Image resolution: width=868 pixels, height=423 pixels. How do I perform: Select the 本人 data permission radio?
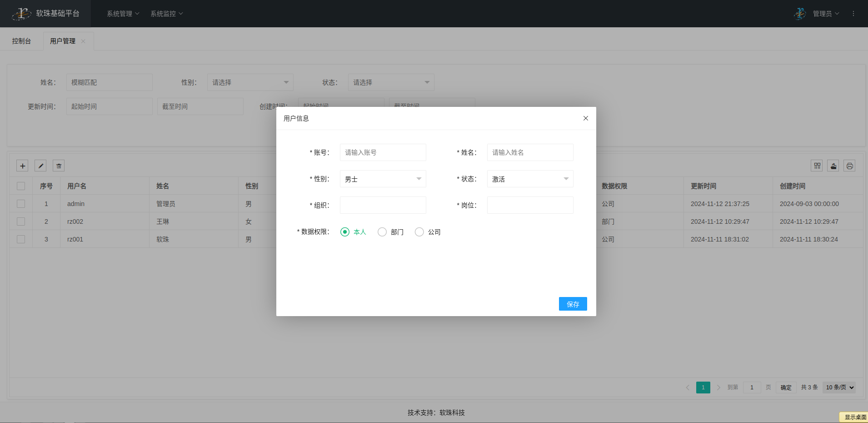[345, 232]
